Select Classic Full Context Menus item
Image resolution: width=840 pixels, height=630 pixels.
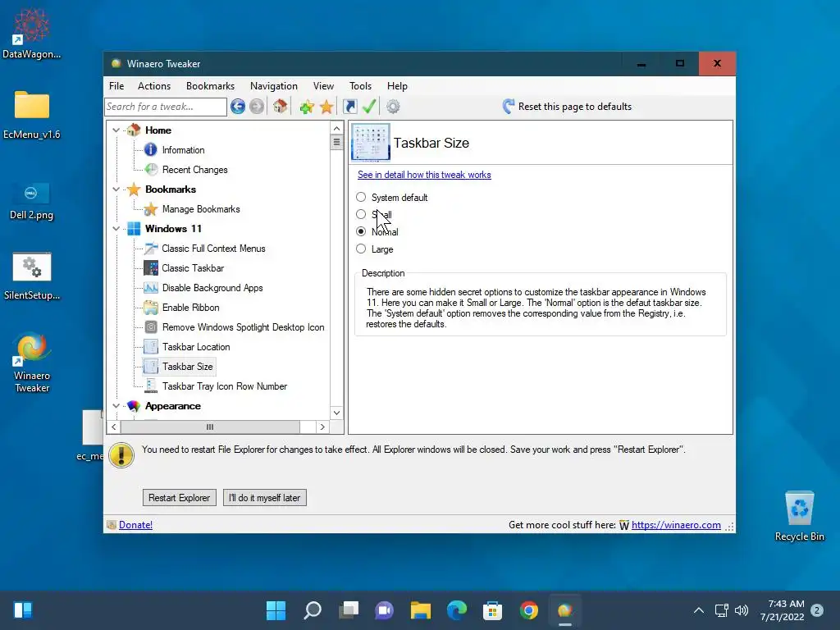tap(214, 249)
